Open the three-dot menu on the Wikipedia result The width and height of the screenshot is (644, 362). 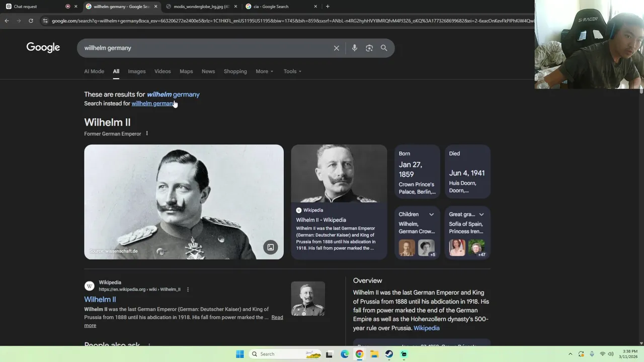[x=188, y=290]
